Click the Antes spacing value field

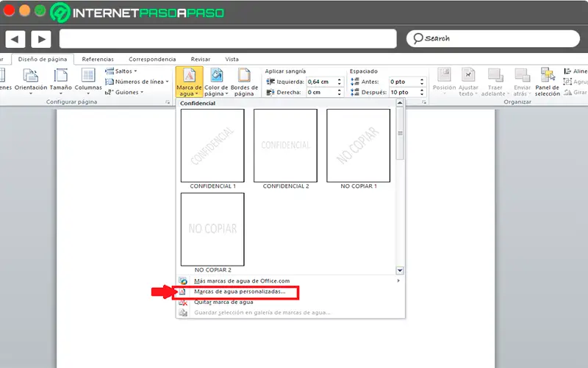[404, 82]
